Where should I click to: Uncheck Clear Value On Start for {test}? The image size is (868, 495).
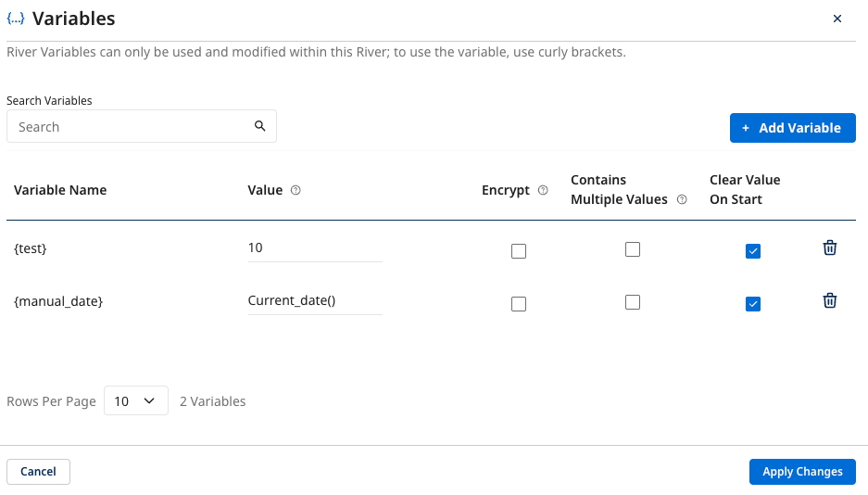(753, 251)
